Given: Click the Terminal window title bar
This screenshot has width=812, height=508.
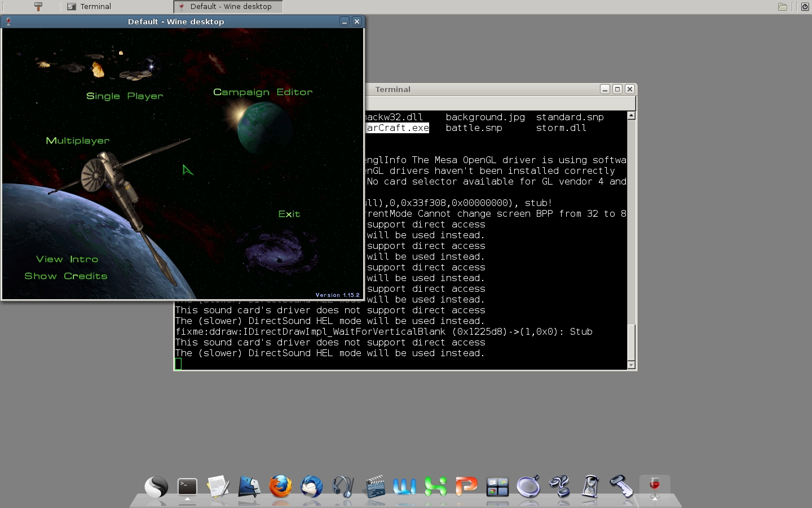Looking at the screenshot, I should point(393,89).
